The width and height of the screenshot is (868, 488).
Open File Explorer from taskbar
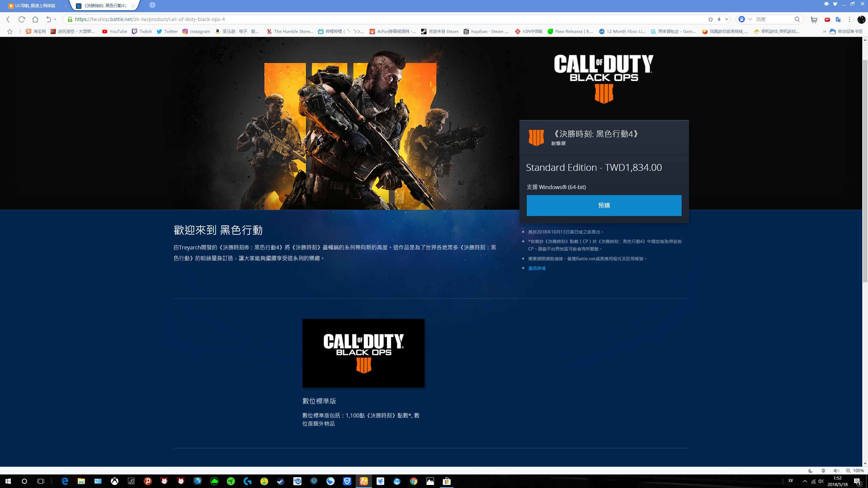click(81, 481)
